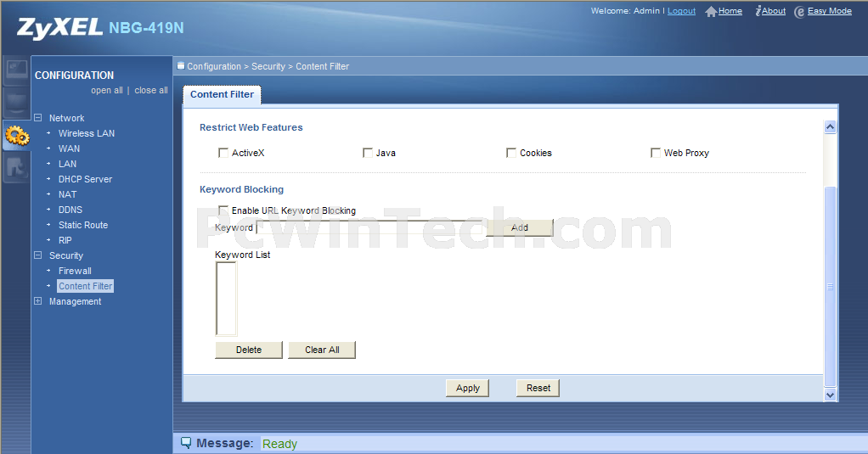This screenshot has height=454, width=868.
Task: Click the Keyword input field
Action: click(371, 227)
